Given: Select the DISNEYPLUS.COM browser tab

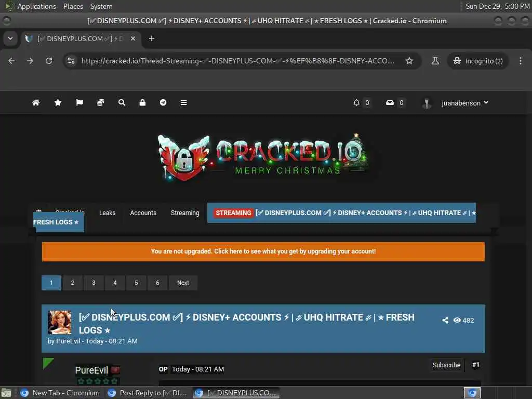Looking at the screenshot, I should pos(82,38).
